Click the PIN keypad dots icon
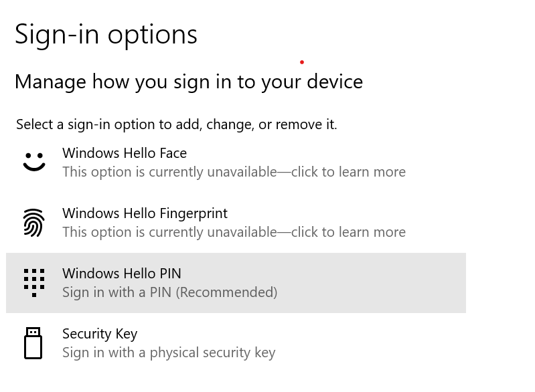Image resolution: width=535 pixels, height=392 pixels. pos(33,283)
